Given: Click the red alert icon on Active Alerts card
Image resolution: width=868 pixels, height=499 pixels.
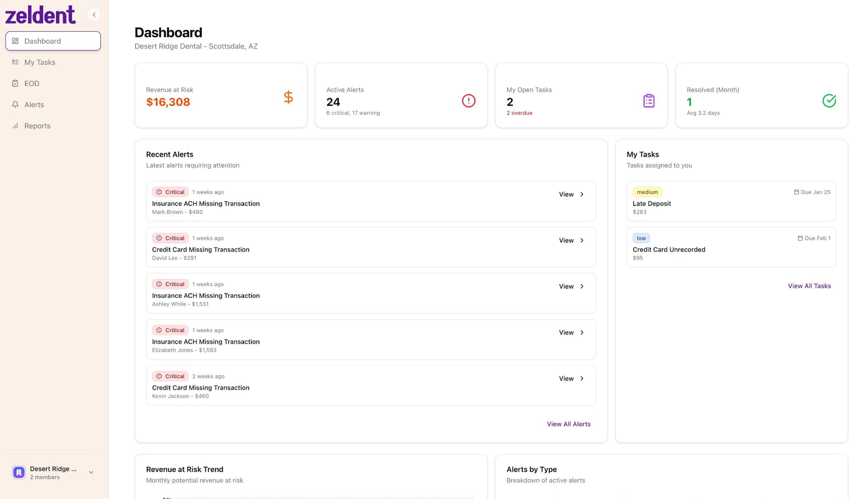Looking at the screenshot, I should point(468,101).
